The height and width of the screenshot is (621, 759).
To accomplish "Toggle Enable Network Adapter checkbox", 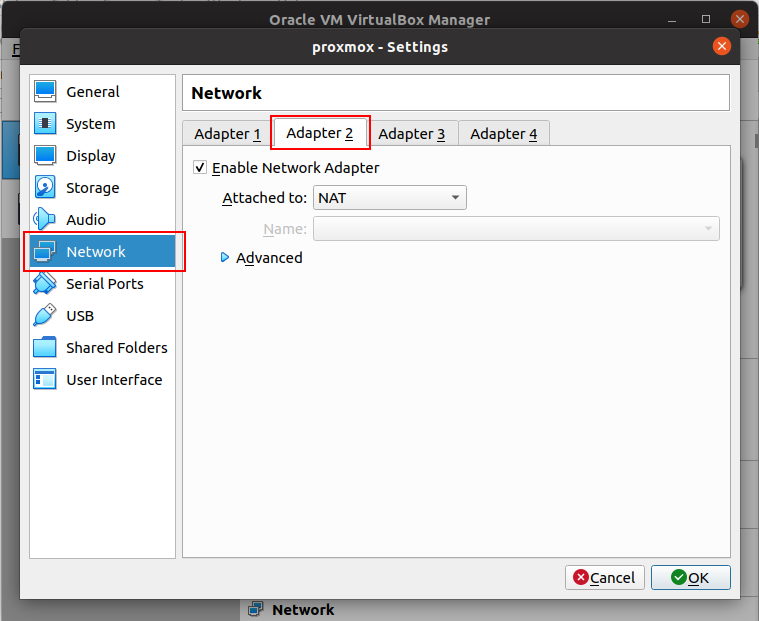I will pyautogui.click(x=200, y=167).
